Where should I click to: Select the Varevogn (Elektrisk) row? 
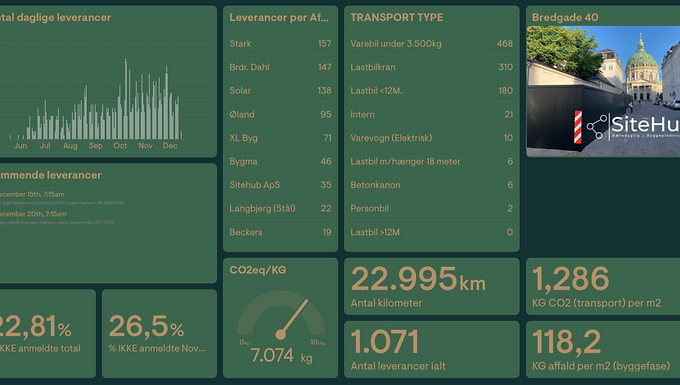pyautogui.click(x=432, y=137)
